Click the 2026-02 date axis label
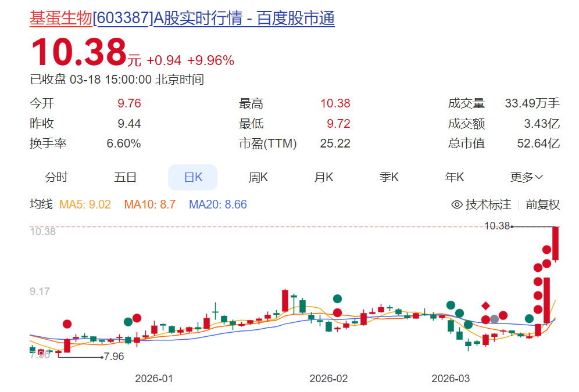 pyautogui.click(x=330, y=378)
